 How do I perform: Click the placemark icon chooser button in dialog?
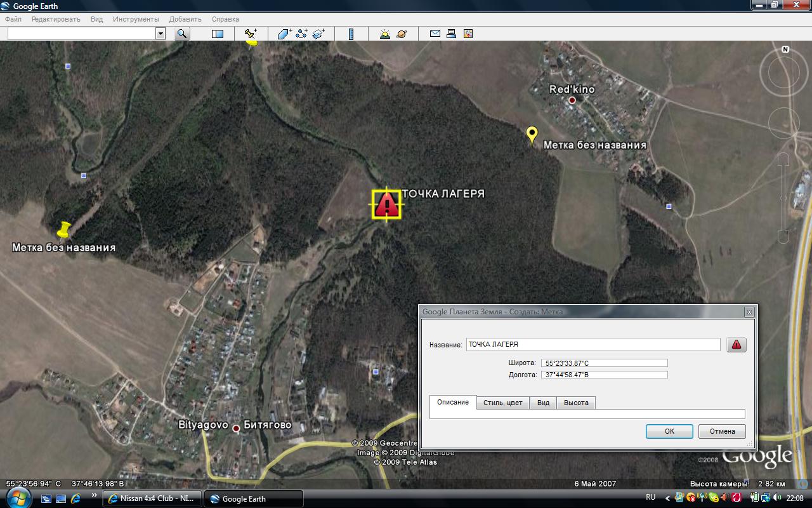[x=737, y=345]
